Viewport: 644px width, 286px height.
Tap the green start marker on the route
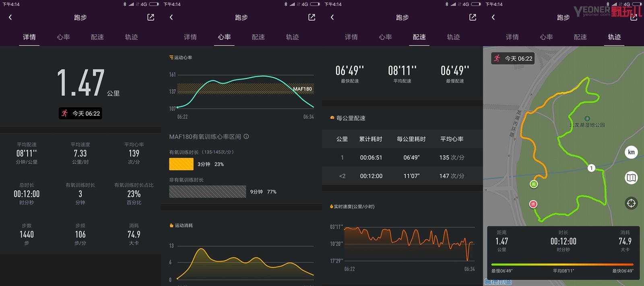534,184
